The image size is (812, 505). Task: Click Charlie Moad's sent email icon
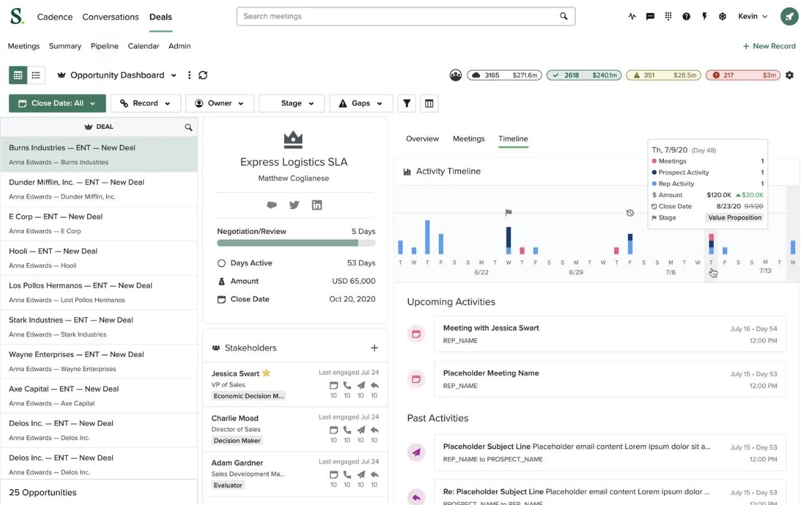[361, 430]
